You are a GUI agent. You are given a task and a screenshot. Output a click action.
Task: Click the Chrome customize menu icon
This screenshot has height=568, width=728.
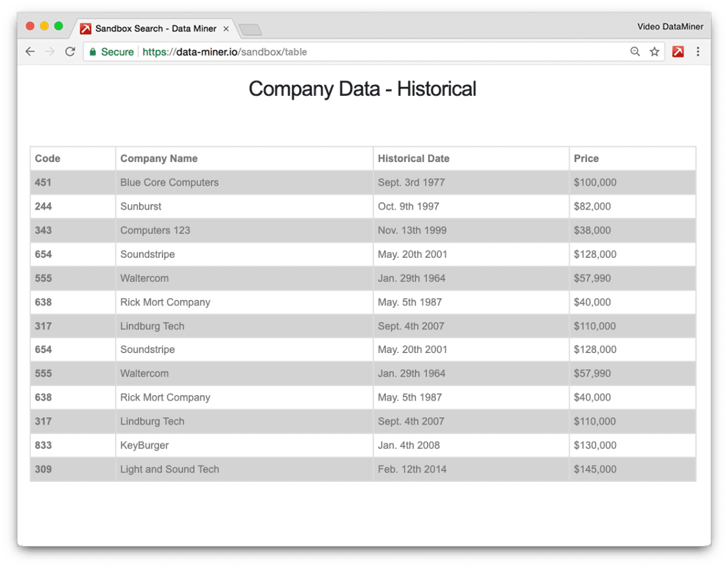(698, 52)
